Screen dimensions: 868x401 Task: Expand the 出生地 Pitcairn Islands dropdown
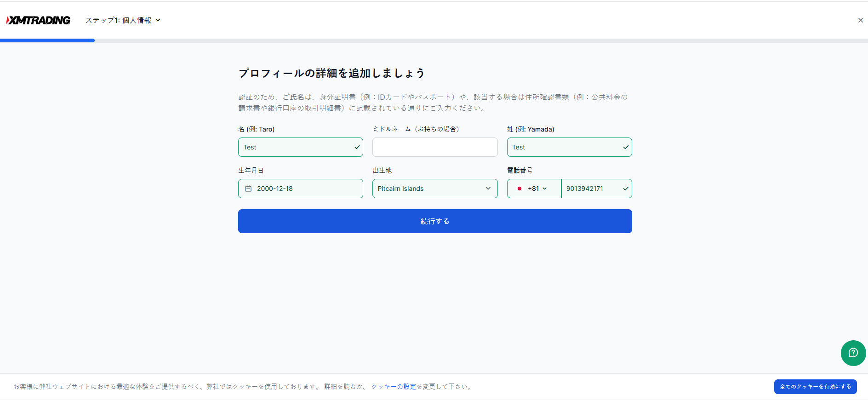[x=435, y=189]
